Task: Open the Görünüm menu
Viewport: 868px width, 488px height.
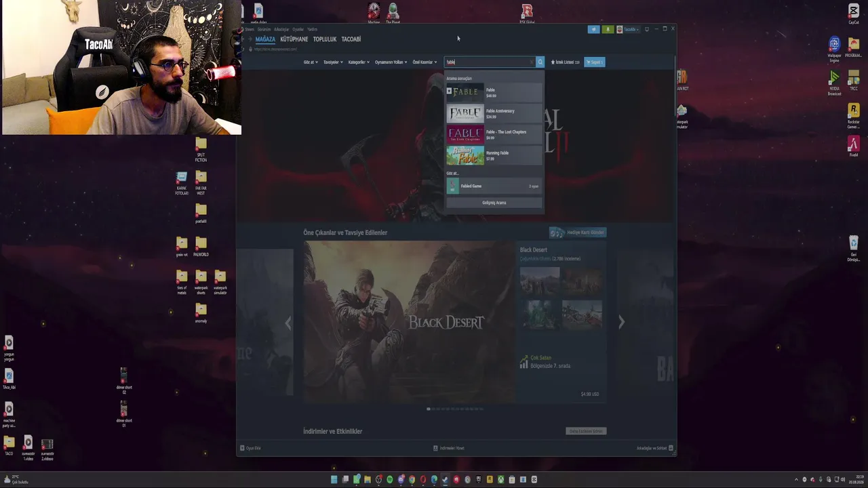Action: pos(264,29)
